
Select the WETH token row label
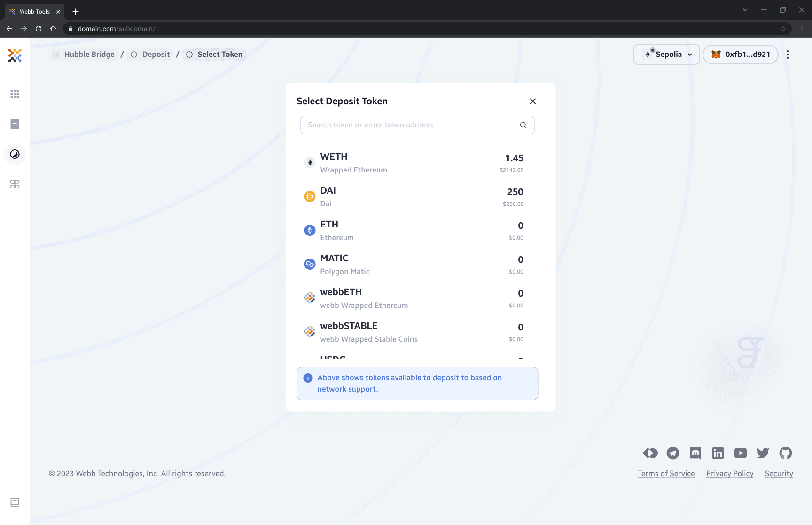(334, 157)
